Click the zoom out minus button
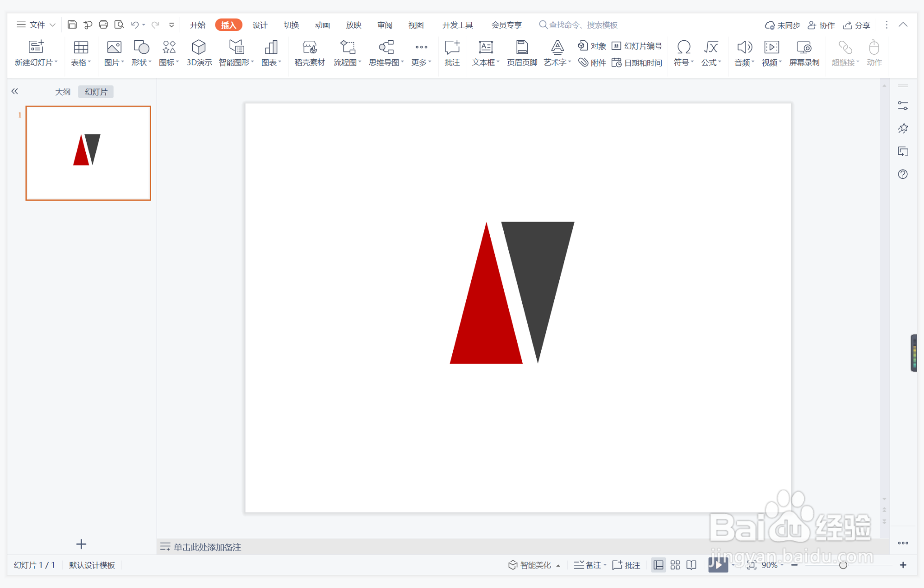The height and width of the screenshot is (588, 924). 794,565
